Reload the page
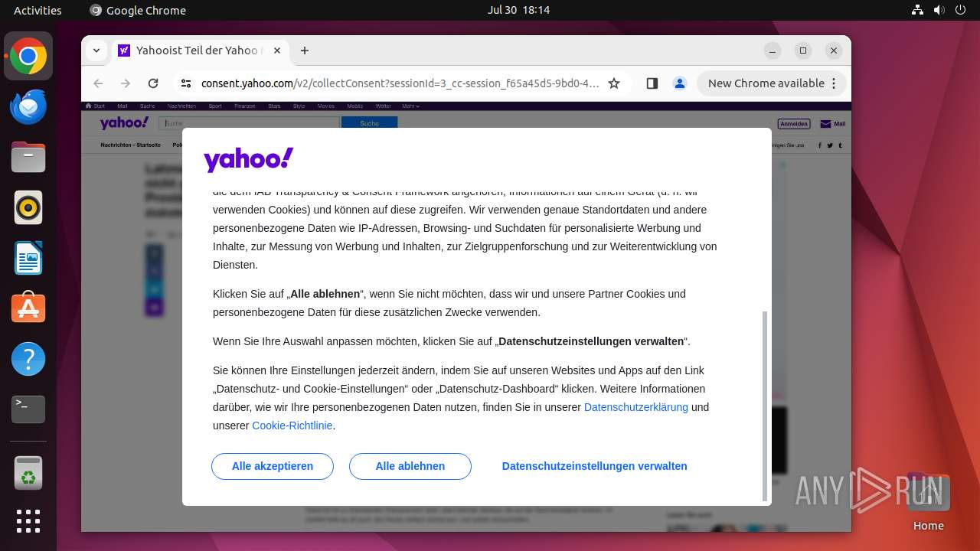The height and width of the screenshot is (551, 980). click(153, 83)
